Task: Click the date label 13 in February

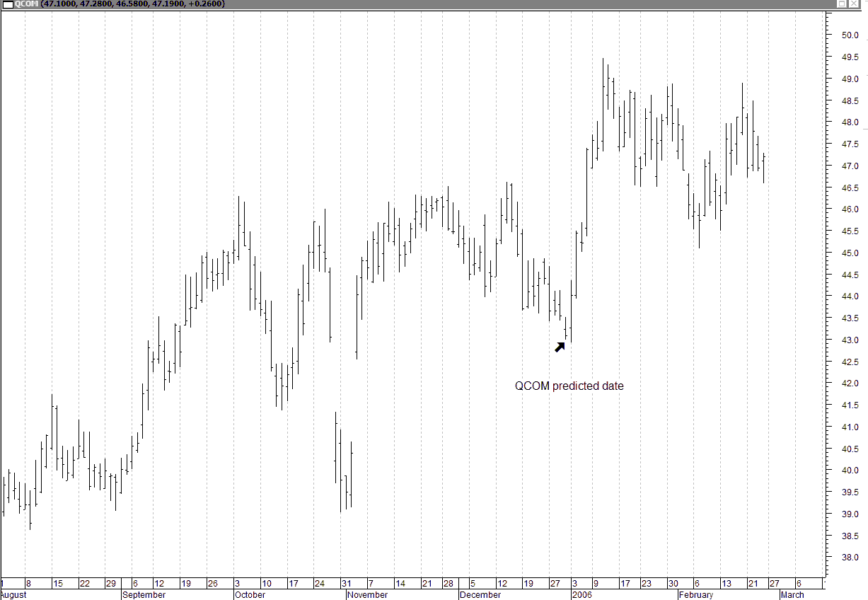Action: click(x=727, y=584)
